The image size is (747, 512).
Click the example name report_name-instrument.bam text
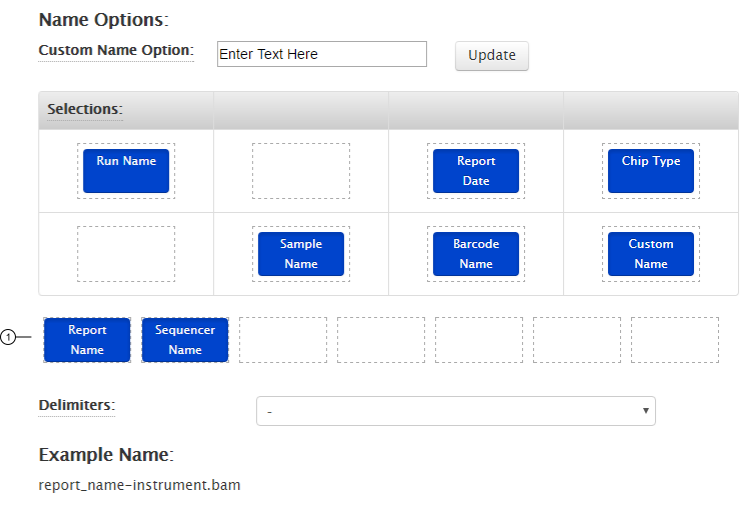point(139,485)
